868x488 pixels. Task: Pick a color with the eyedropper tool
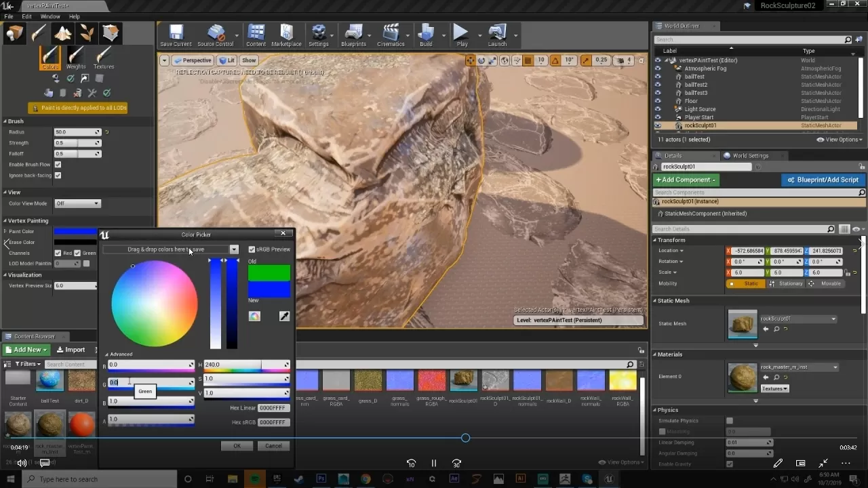point(284,316)
